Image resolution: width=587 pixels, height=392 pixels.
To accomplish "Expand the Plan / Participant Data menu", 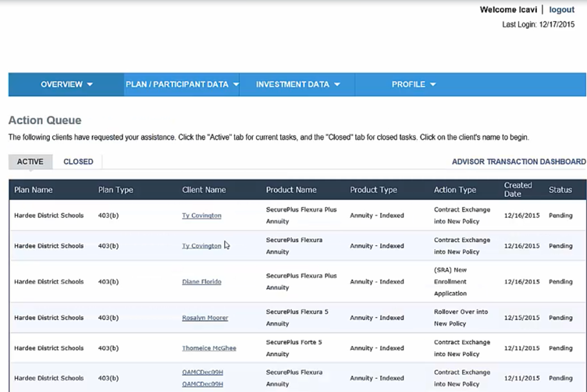I will pos(182,84).
